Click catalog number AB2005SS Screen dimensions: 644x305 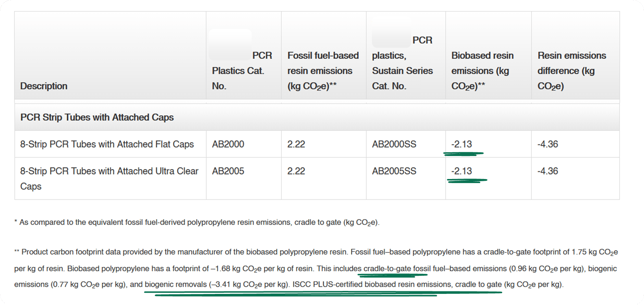pos(394,171)
